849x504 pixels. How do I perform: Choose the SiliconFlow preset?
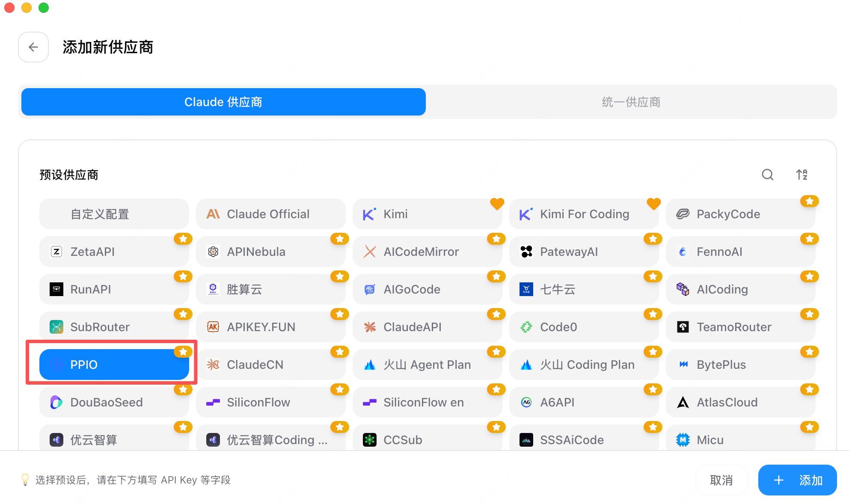[271, 402]
